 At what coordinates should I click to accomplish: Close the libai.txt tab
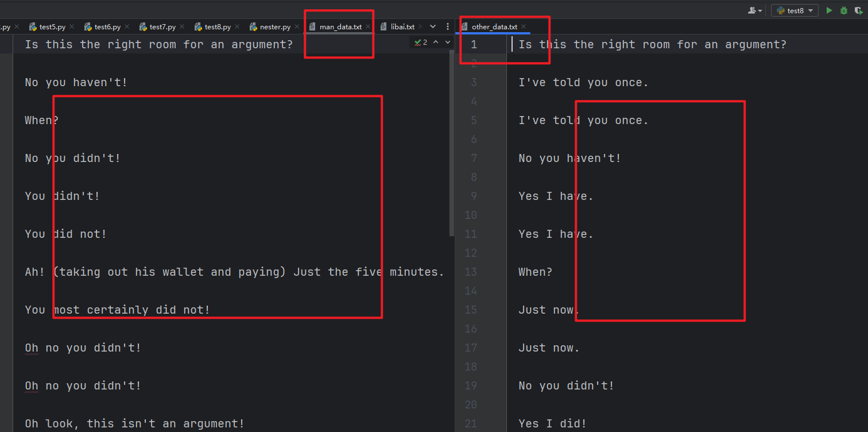tap(420, 27)
